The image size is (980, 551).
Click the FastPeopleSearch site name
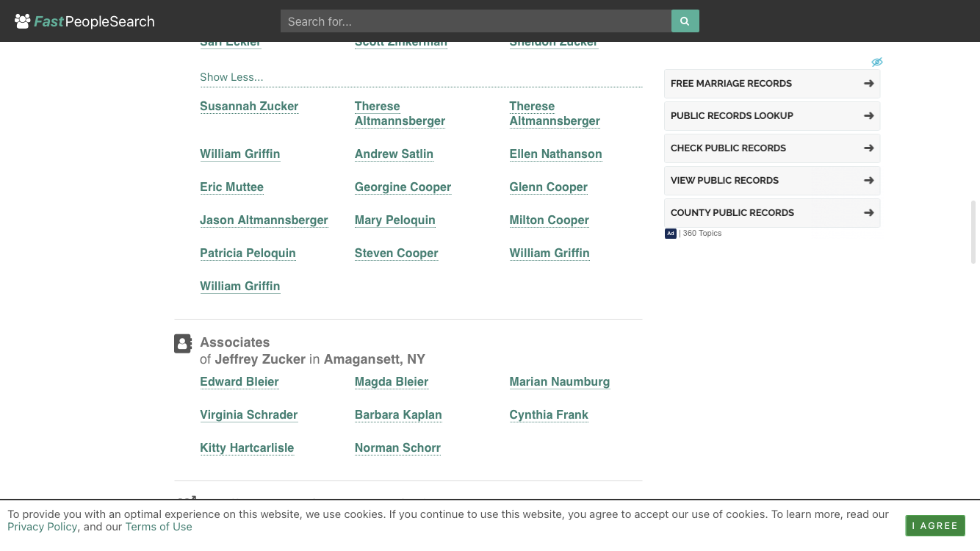(94, 21)
